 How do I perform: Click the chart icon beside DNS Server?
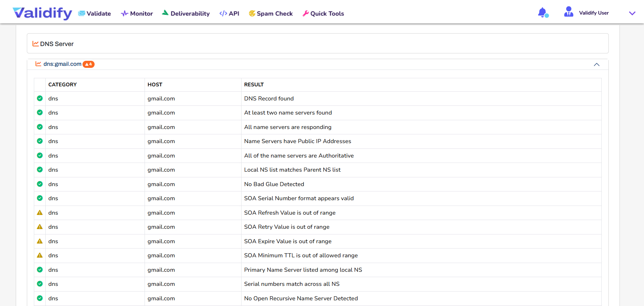(x=35, y=44)
